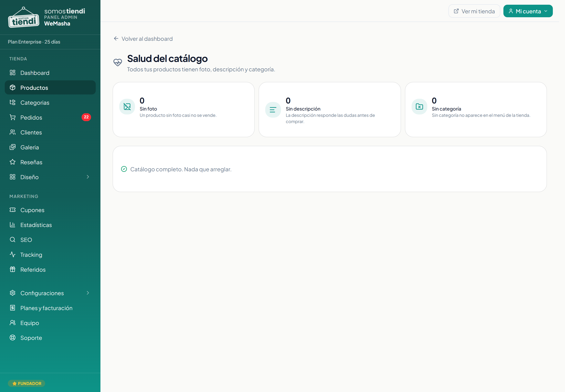Viewport: 565px width, 392px height.
Task: Open Soporte from the sidebar
Action: pos(50,338)
